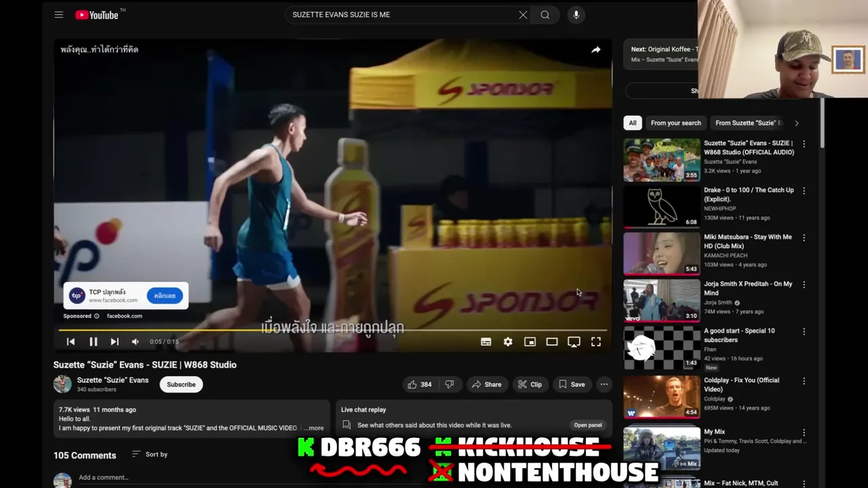This screenshot has height=488, width=868.
Task: Open options for A good start video
Action: (804, 331)
